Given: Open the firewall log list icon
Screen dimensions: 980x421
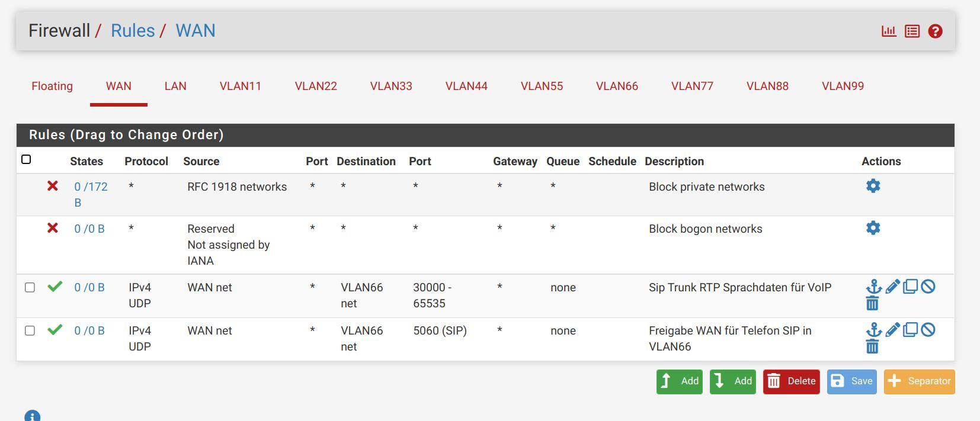Looking at the screenshot, I should tap(912, 31).
